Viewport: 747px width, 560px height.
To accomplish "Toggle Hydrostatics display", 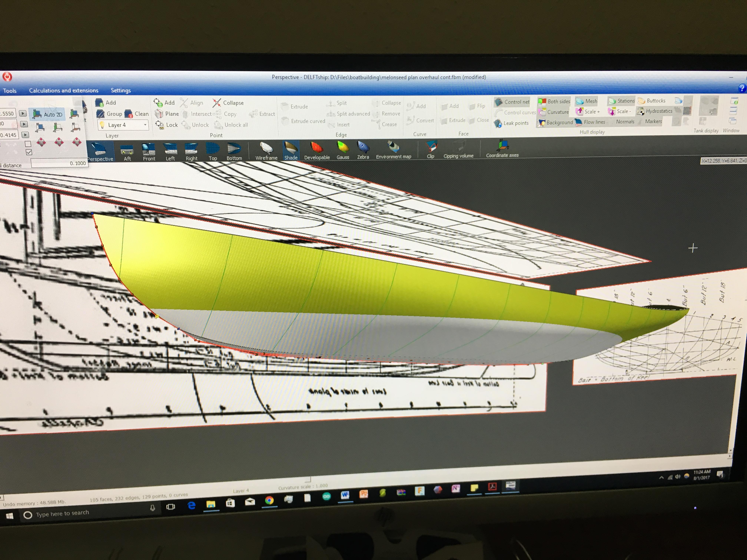I will click(x=655, y=111).
